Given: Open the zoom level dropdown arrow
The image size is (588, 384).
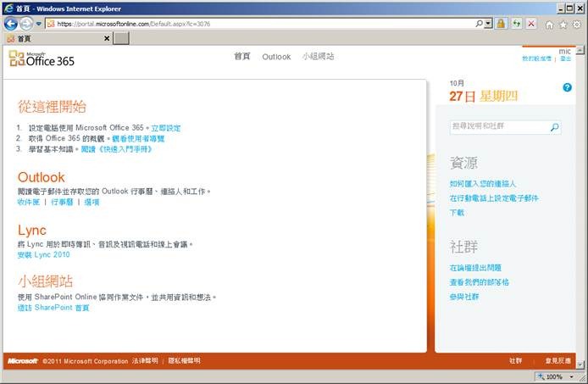Looking at the screenshot, I should [x=572, y=376].
